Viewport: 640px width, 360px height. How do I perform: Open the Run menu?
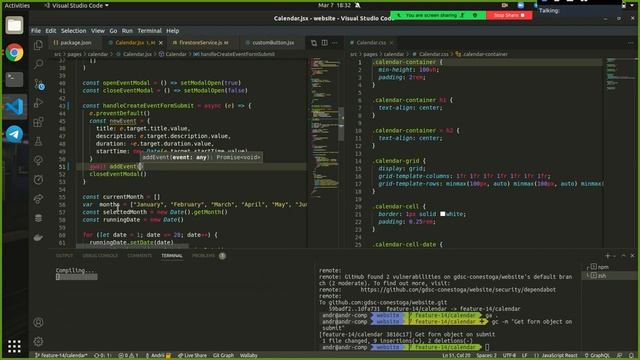127,31
